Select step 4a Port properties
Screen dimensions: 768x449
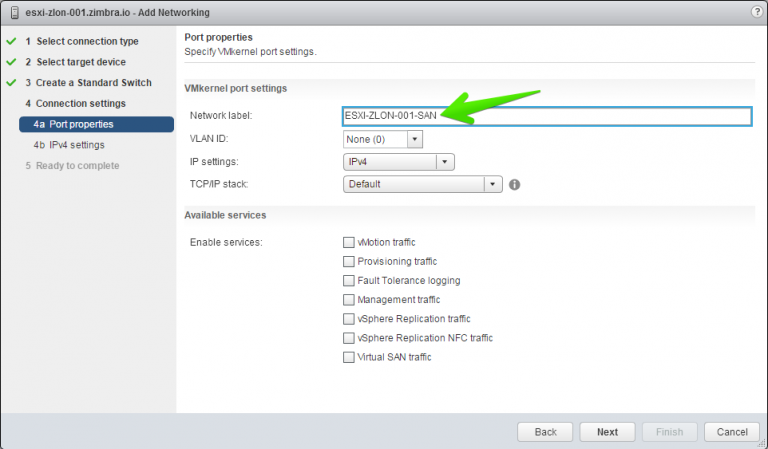96,124
